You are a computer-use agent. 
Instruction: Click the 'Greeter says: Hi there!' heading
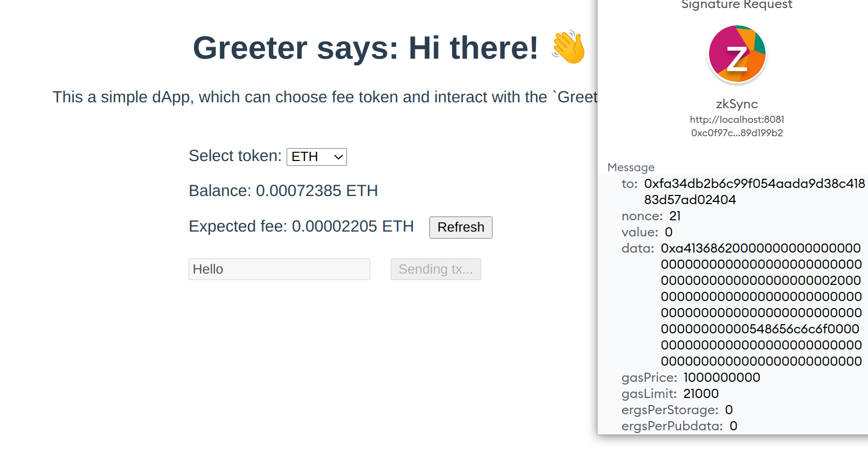point(365,47)
